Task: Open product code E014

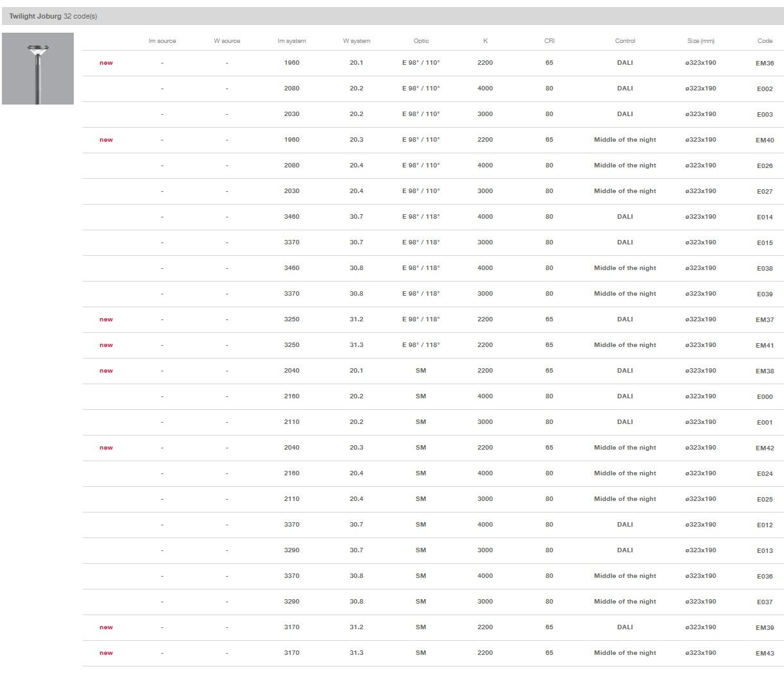Action: 764,217
